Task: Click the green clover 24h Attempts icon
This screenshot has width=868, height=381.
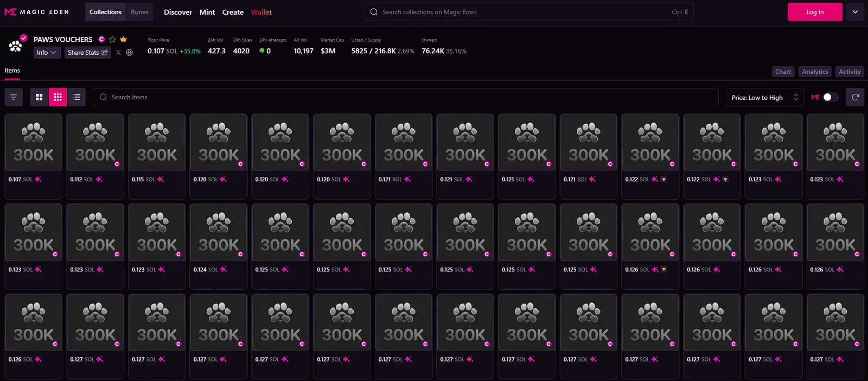Action: coord(261,50)
